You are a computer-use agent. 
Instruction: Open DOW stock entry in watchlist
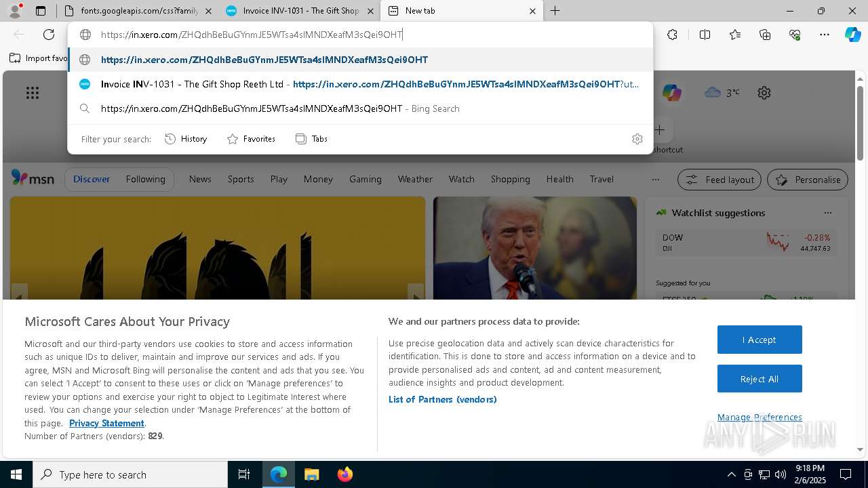(x=746, y=243)
